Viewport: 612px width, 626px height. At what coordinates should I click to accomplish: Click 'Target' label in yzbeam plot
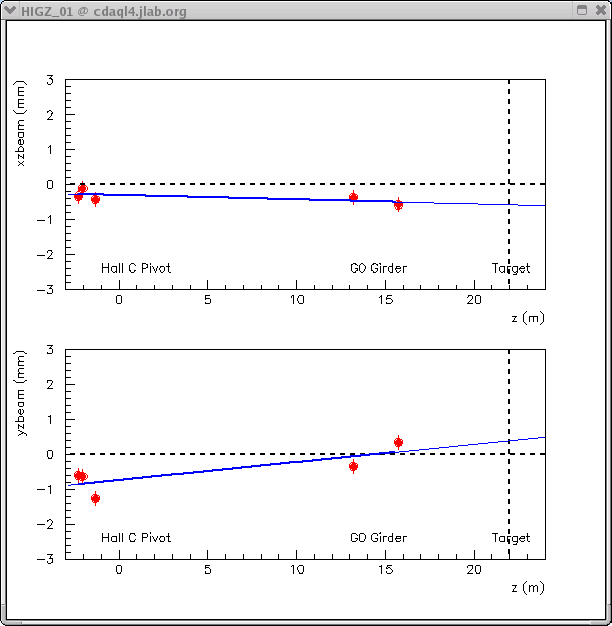511,538
